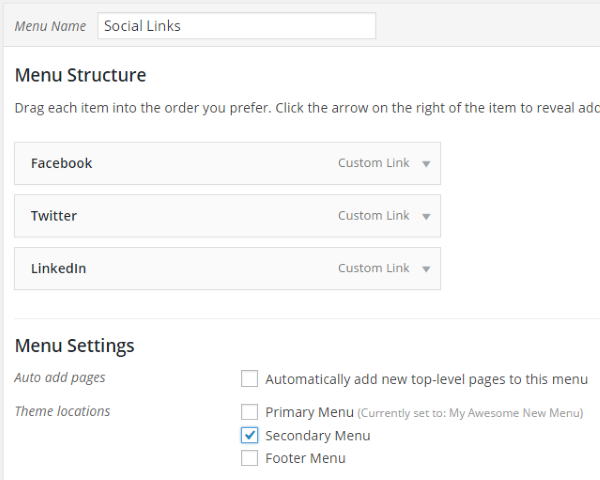This screenshot has height=480, width=600.
Task: Click Custom Link text in LinkedIn row
Action: pyautogui.click(x=374, y=268)
